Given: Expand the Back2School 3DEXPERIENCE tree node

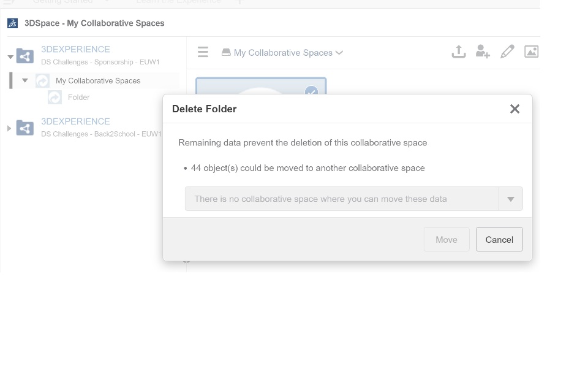Looking at the screenshot, I should pos(9,128).
